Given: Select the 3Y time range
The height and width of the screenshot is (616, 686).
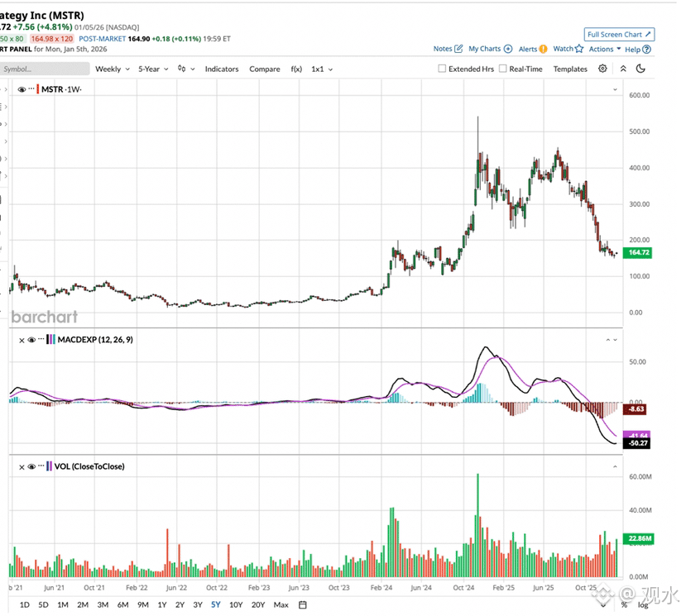Looking at the screenshot, I should (x=198, y=604).
